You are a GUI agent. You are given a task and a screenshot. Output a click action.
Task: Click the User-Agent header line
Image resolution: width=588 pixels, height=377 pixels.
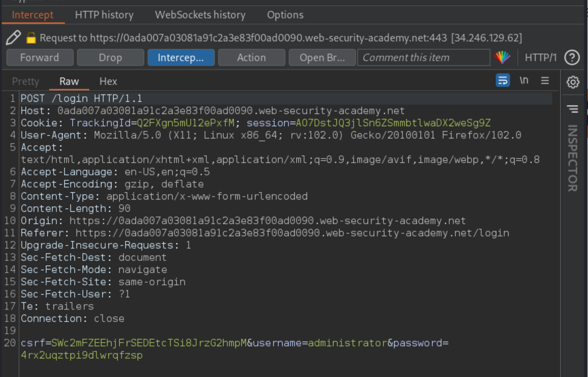(x=271, y=135)
